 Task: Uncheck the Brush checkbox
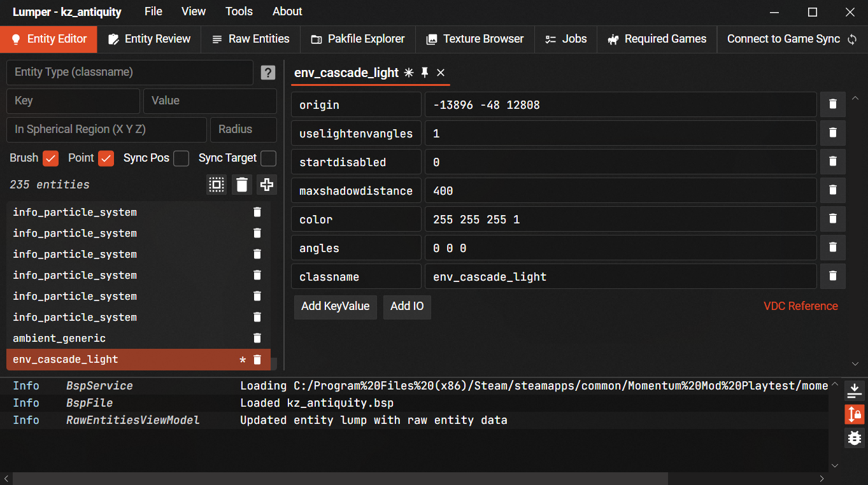[51, 158]
